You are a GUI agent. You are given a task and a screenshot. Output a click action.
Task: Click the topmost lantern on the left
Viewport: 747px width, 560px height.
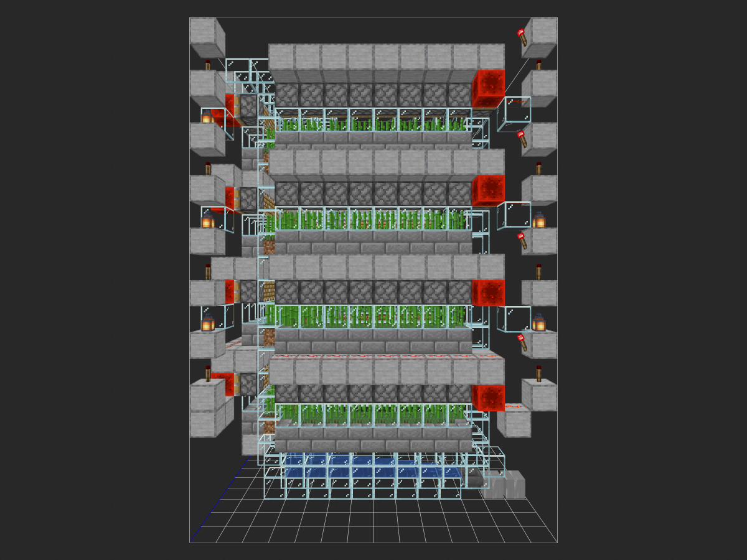pos(206,117)
